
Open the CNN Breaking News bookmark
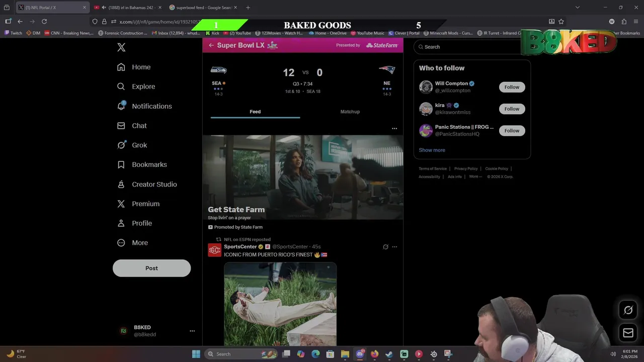pos(69,33)
